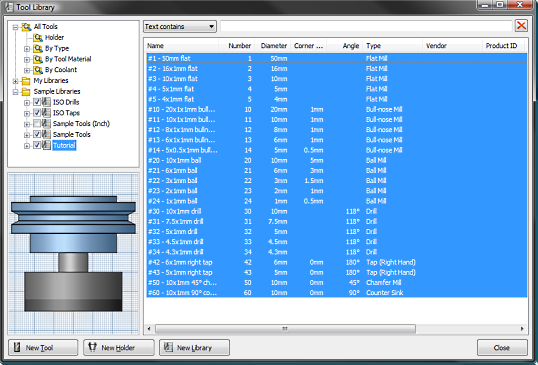Image resolution: width=538 pixels, height=365 pixels.
Task: Select row #20 - 10x1mm ball
Action: click(x=337, y=160)
